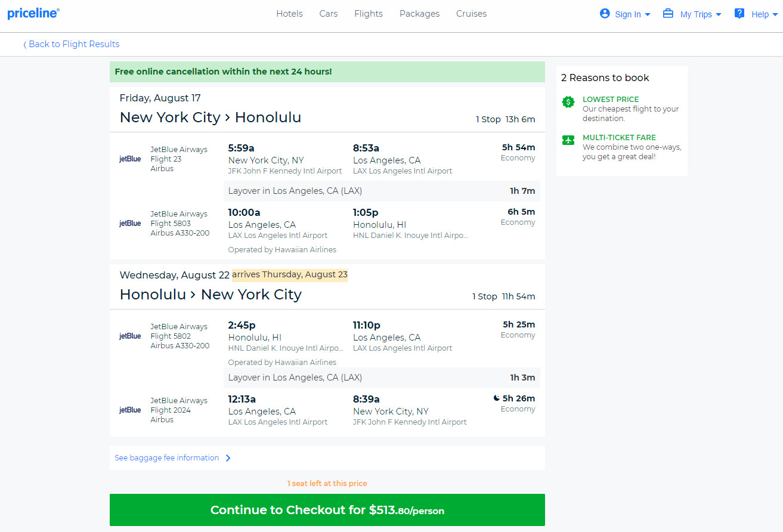The width and height of the screenshot is (783, 532).
Task: Click the '2 Reasons to book' heading
Action: (605, 78)
